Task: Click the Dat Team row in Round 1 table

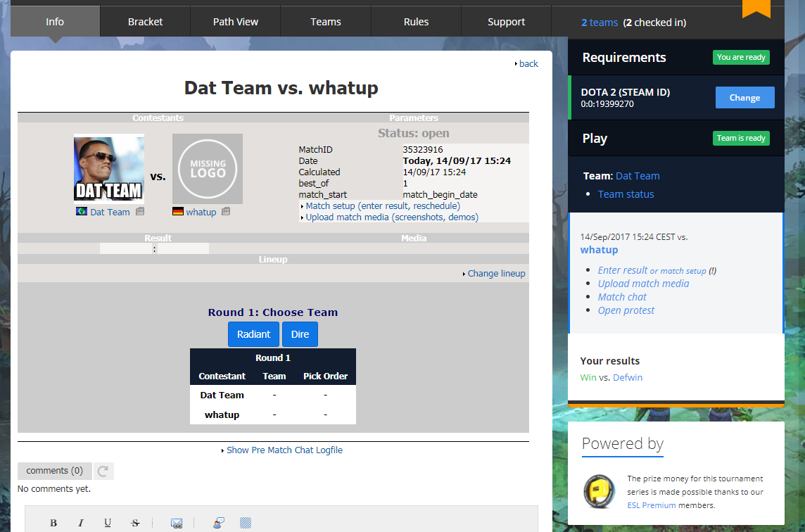Action: point(272,395)
